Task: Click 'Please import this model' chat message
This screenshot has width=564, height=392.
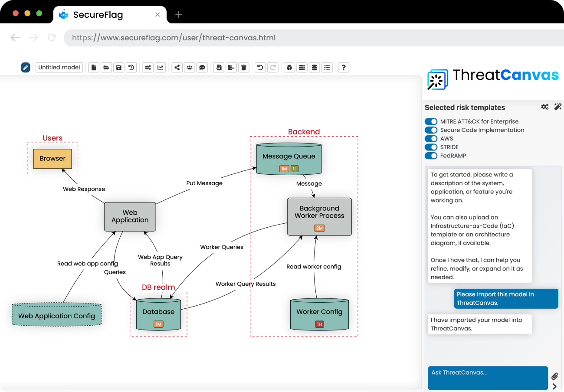Action: point(506,299)
